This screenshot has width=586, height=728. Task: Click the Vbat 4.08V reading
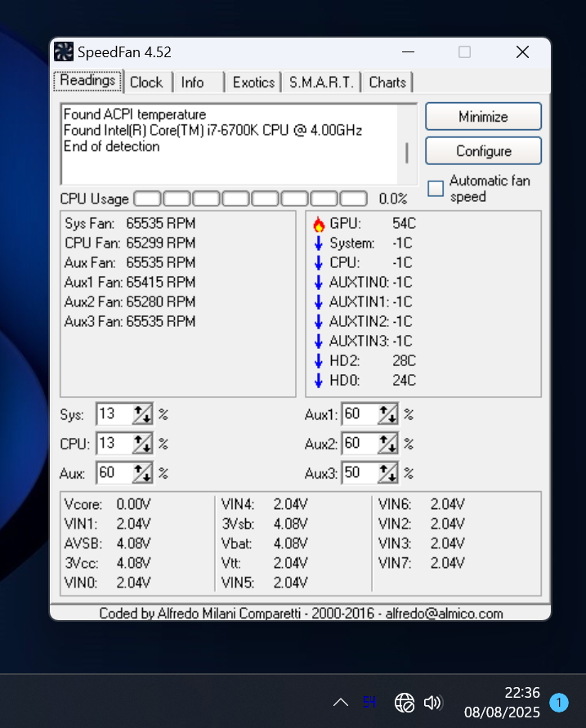[265, 543]
